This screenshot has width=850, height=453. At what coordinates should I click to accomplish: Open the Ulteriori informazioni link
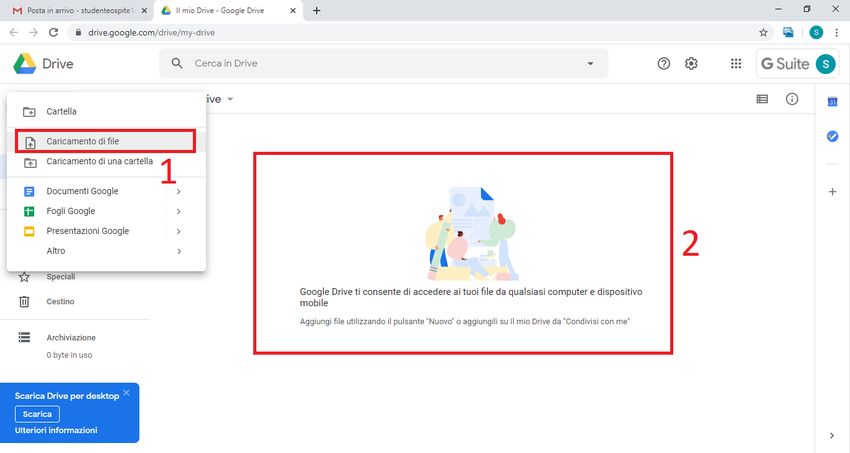click(56, 430)
